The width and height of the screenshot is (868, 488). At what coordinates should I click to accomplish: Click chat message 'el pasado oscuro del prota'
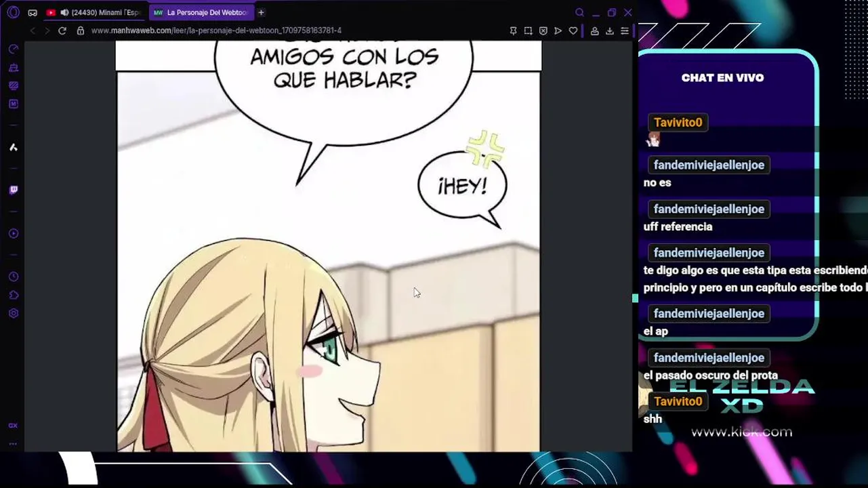click(711, 375)
